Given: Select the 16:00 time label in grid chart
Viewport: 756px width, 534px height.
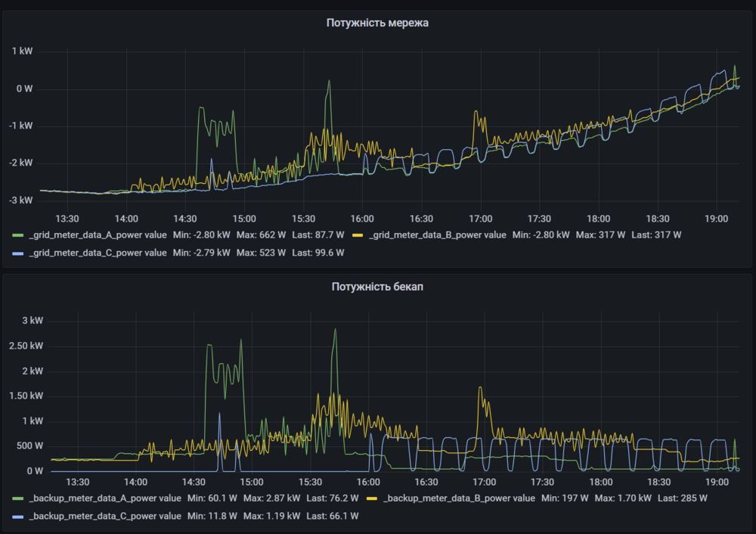Looking at the screenshot, I should point(362,219).
